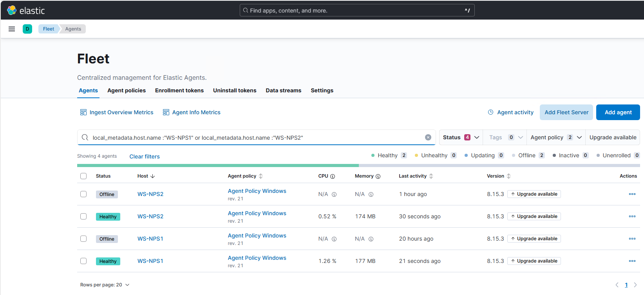Viewport: 644px width, 295px height.
Task: Click Memory N/A info icon for offline WS-NPS2
Action: click(371, 194)
